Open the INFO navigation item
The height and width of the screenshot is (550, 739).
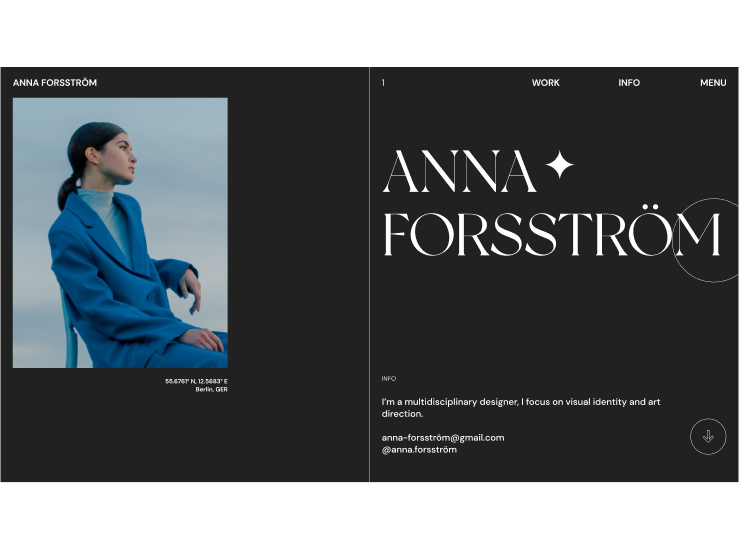(x=629, y=82)
